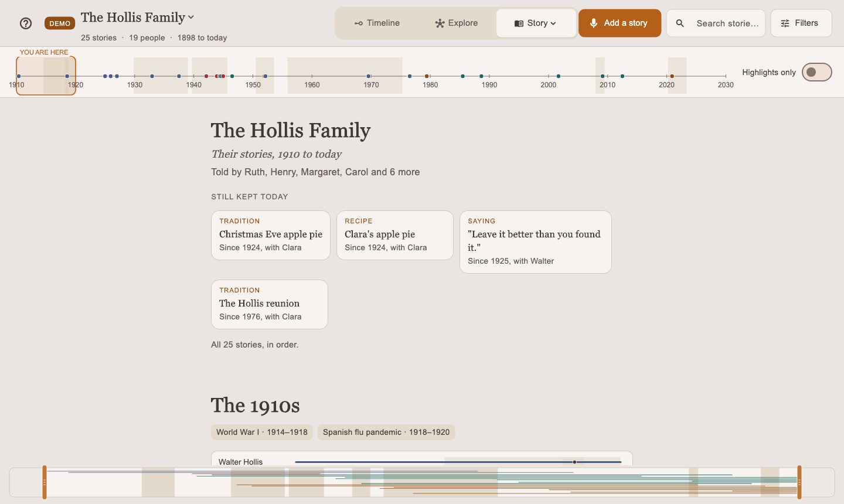
Task: Select the World War I 1914–1918 chip
Action: click(x=262, y=432)
